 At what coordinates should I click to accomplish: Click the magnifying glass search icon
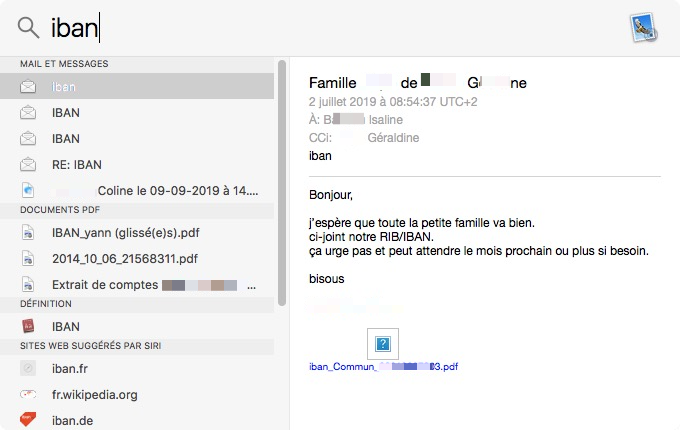coord(28,27)
